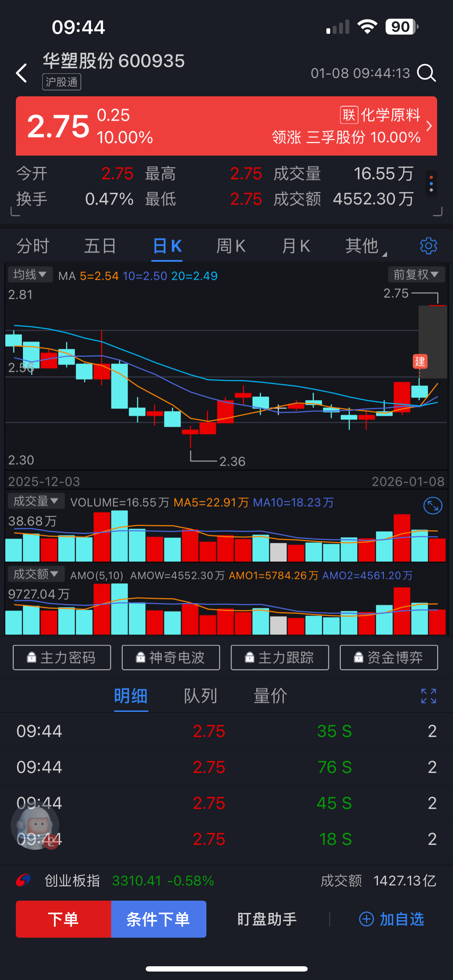Tap the trade row with 76 S
Image resolution: width=453 pixels, height=980 pixels.
coord(226,767)
